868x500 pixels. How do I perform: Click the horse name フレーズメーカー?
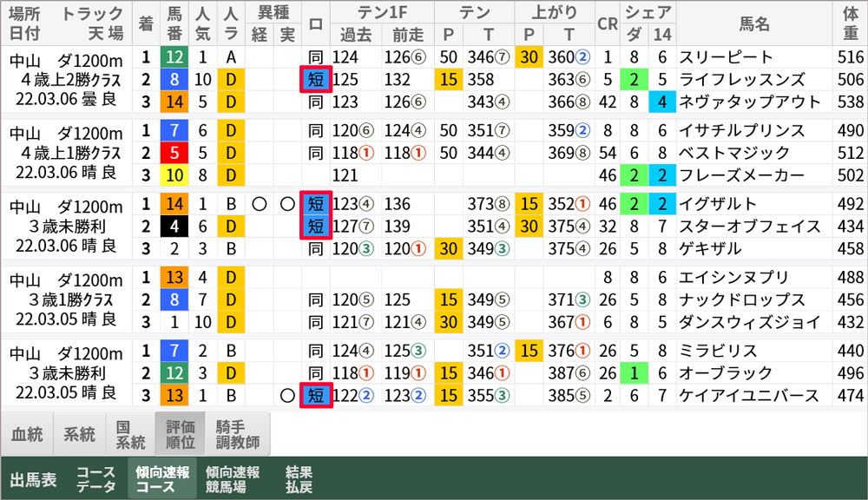click(742, 175)
